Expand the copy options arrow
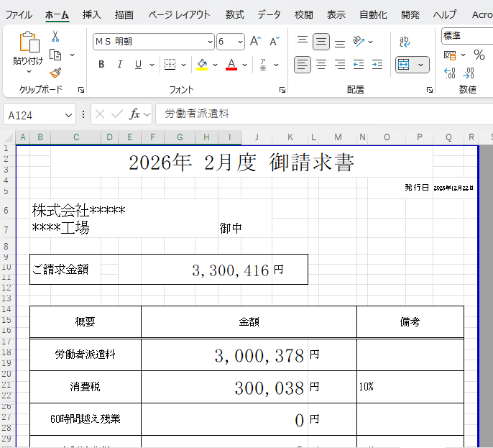 (x=72, y=55)
